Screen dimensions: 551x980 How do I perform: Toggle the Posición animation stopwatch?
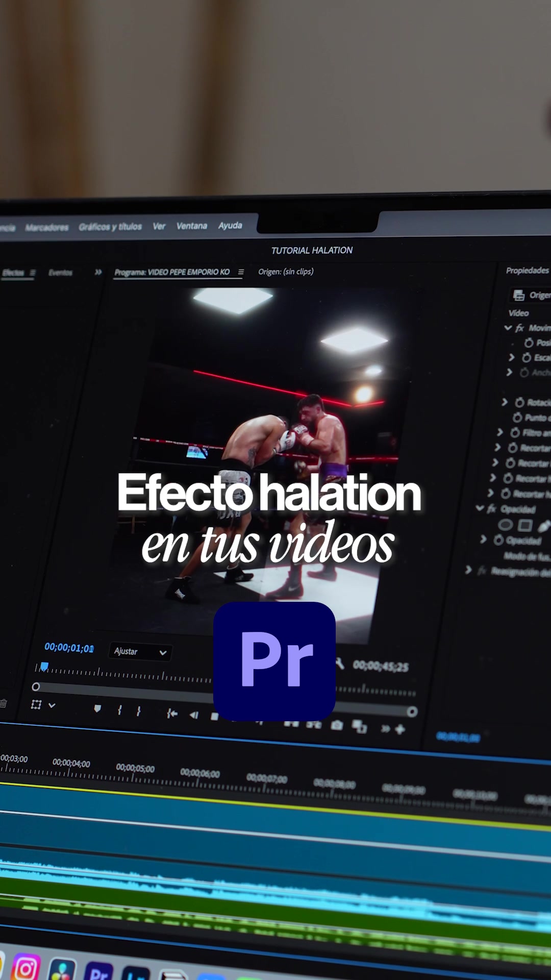(x=529, y=342)
